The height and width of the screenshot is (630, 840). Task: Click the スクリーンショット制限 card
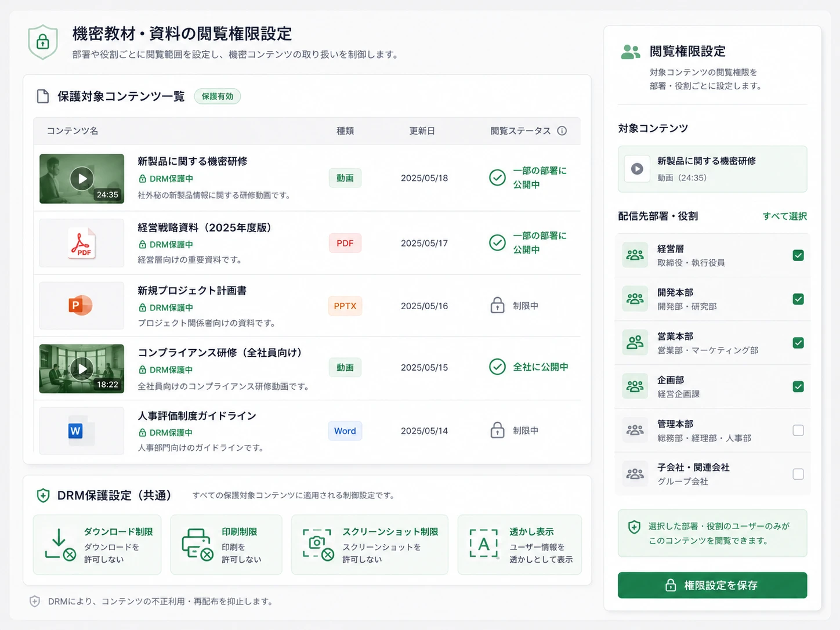tap(370, 545)
